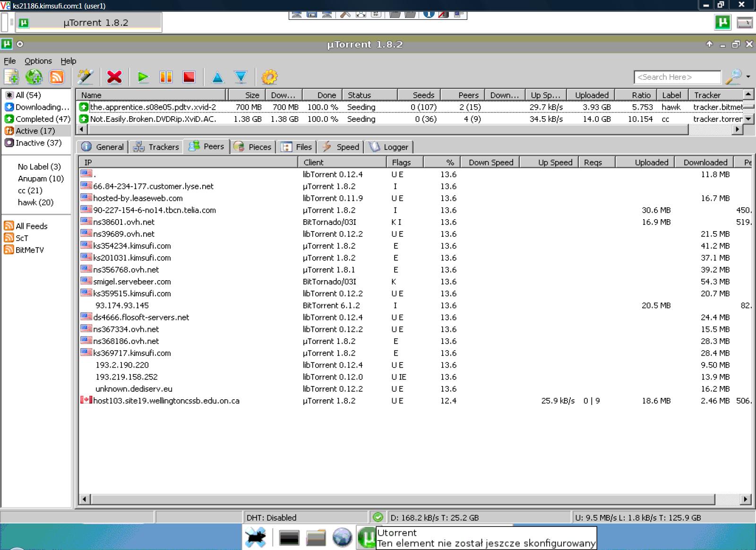Click into the Search Here field
The image size is (756, 550).
point(678,77)
